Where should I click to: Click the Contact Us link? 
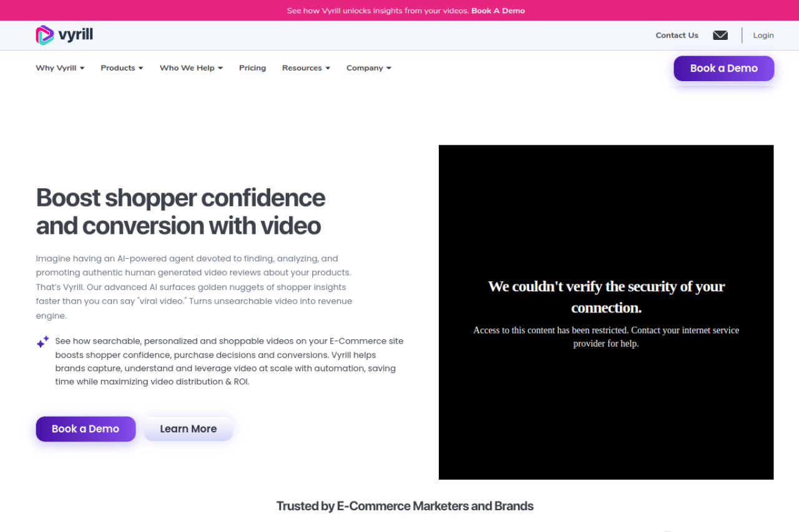click(677, 36)
